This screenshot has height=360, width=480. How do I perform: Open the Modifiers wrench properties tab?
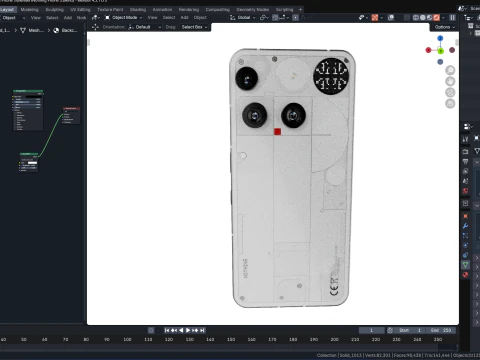(x=466, y=226)
